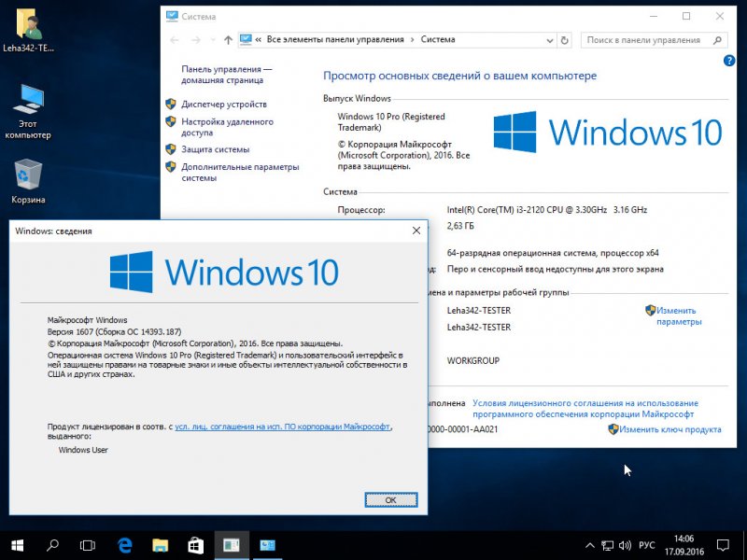Open the network tray icon
Image resolution: width=747 pixels, height=560 pixels.
[x=607, y=546]
